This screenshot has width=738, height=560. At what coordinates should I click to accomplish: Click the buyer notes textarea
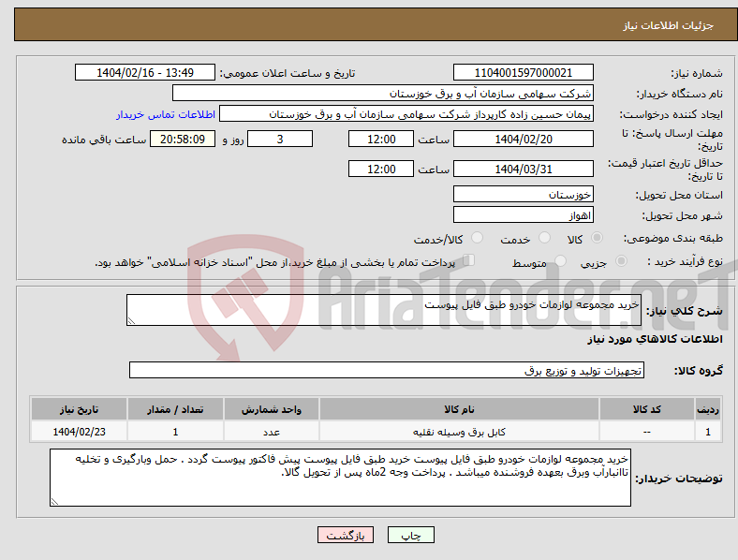pos(340,478)
